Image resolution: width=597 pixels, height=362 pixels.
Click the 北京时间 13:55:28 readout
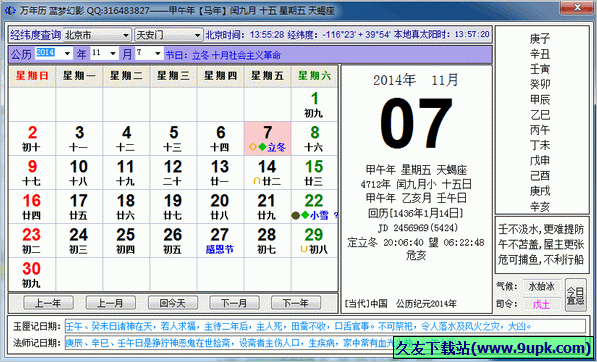[245, 35]
